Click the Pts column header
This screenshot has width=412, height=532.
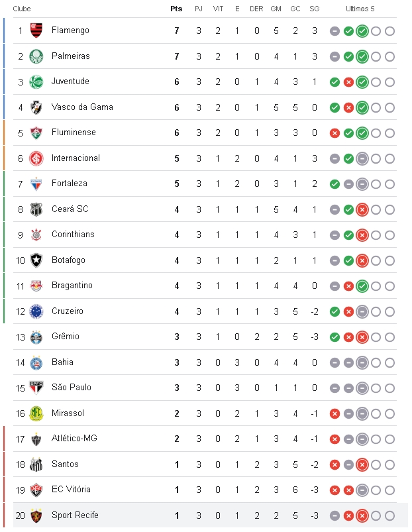point(176,9)
